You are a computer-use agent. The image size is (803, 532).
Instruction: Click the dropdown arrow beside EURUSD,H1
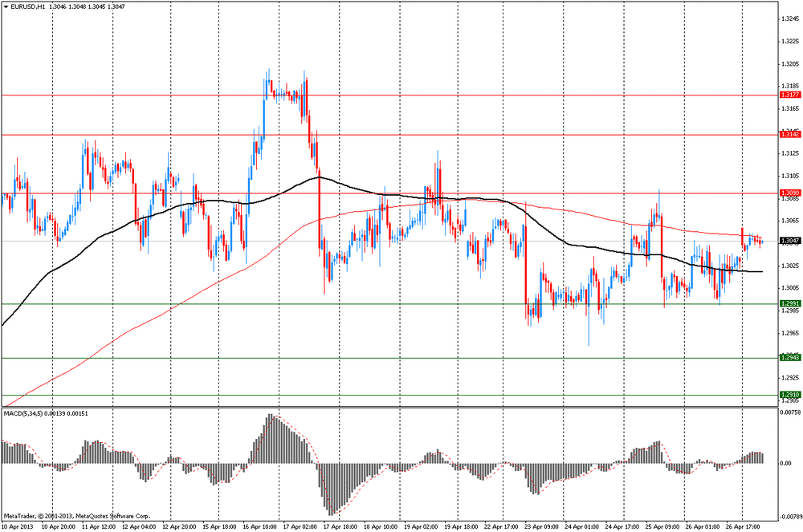click(x=6, y=6)
